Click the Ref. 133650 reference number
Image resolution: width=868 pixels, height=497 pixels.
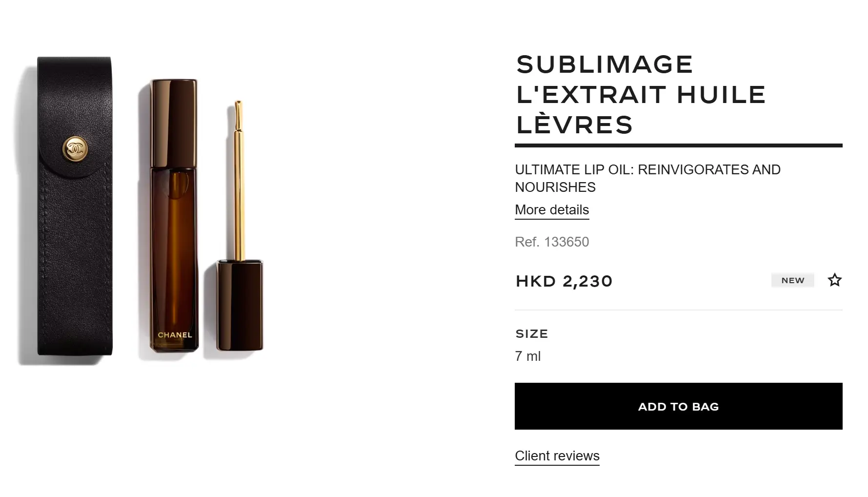pos(551,242)
